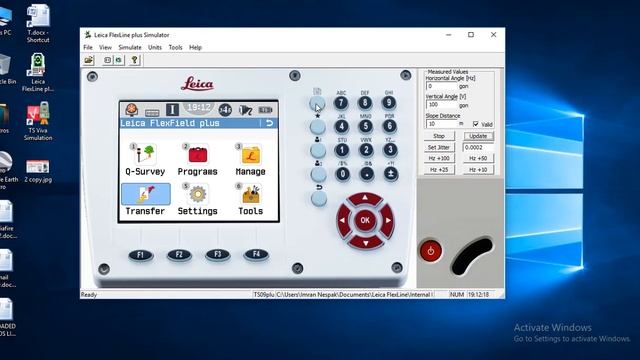Click the ESC return key below the user keys
This screenshot has width=640, height=360.
[x=319, y=199]
